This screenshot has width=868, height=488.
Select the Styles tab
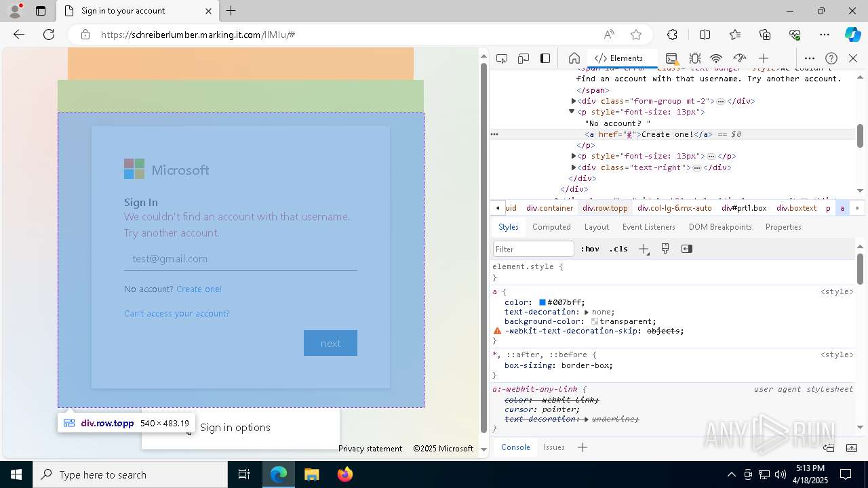click(509, 227)
